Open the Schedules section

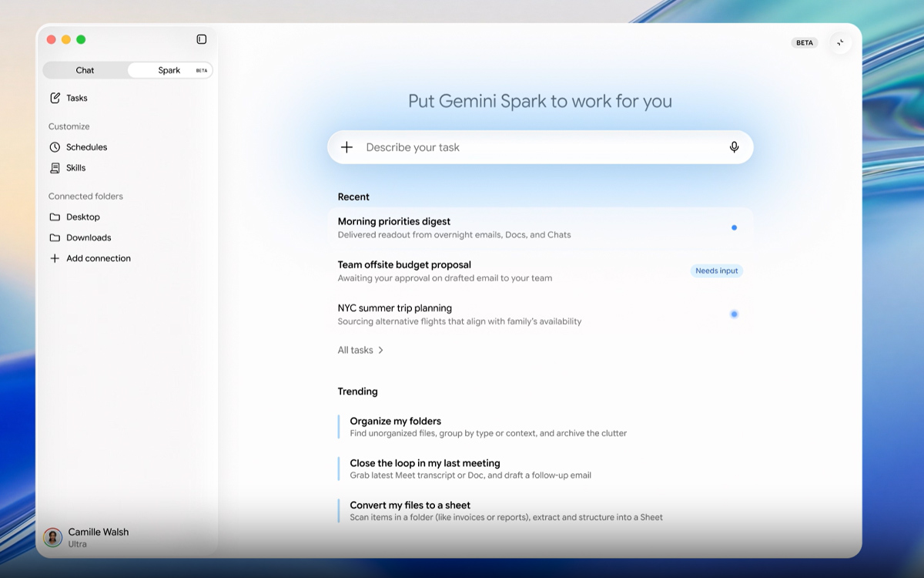coord(86,147)
